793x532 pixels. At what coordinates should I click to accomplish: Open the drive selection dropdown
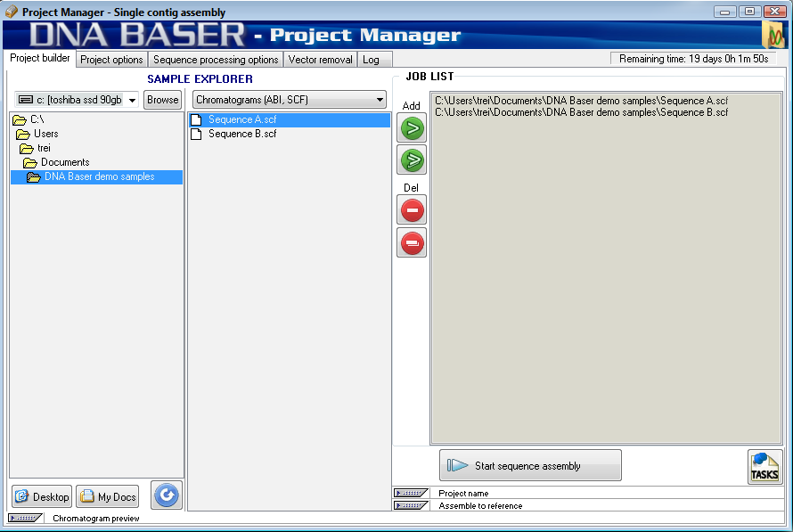[133, 100]
